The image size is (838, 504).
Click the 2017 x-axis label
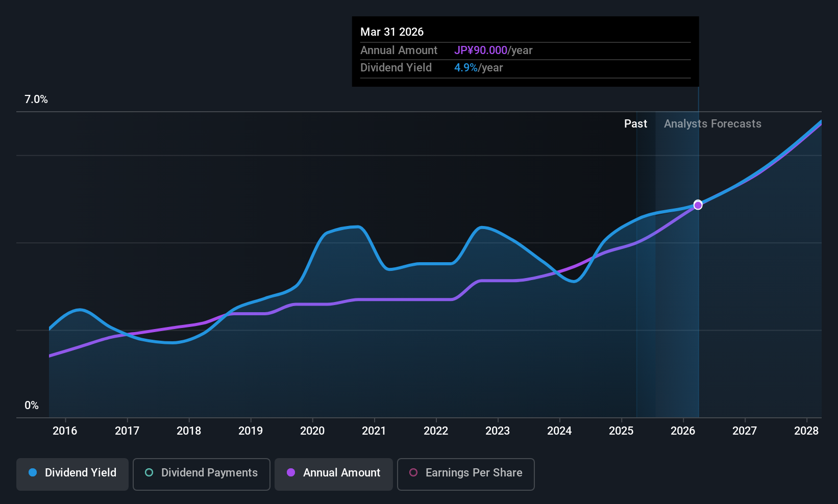click(127, 431)
